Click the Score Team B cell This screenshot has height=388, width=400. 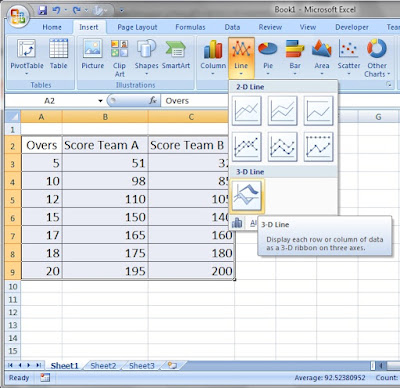[188, 145]
